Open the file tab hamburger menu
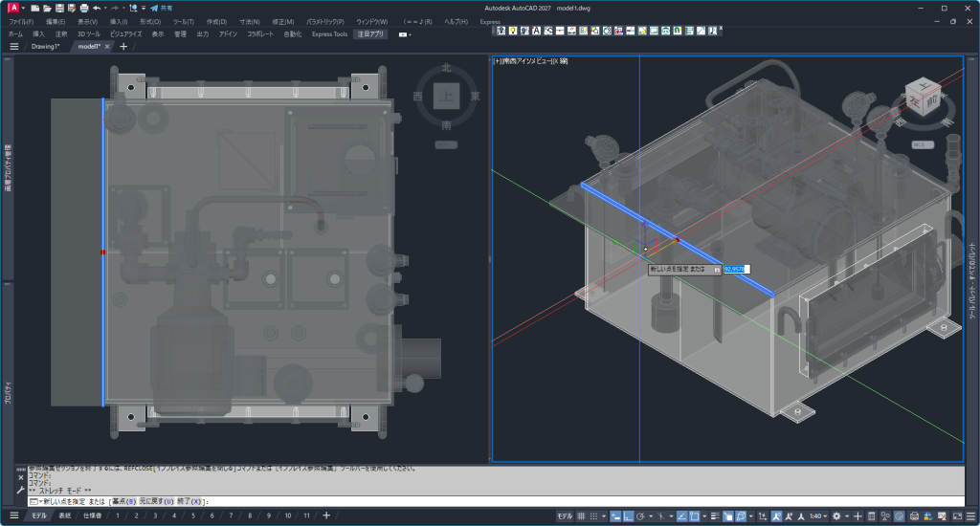Image resolution: width=980 pixels, height=526 pixels. click(14, 46)
